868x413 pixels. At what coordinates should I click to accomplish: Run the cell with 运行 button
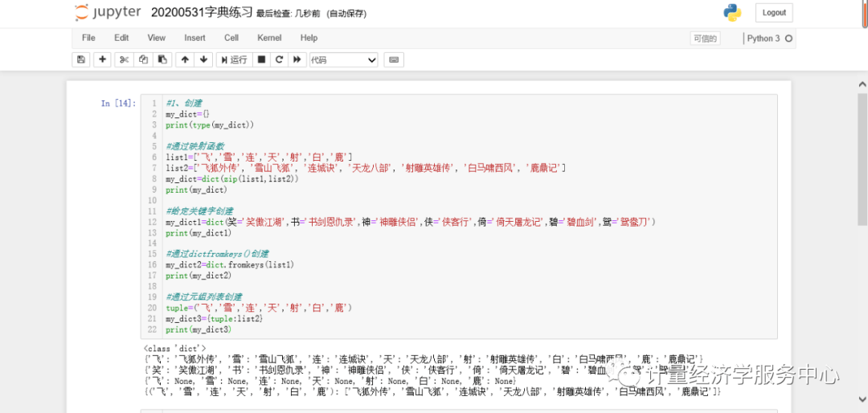tap(234, 59)
